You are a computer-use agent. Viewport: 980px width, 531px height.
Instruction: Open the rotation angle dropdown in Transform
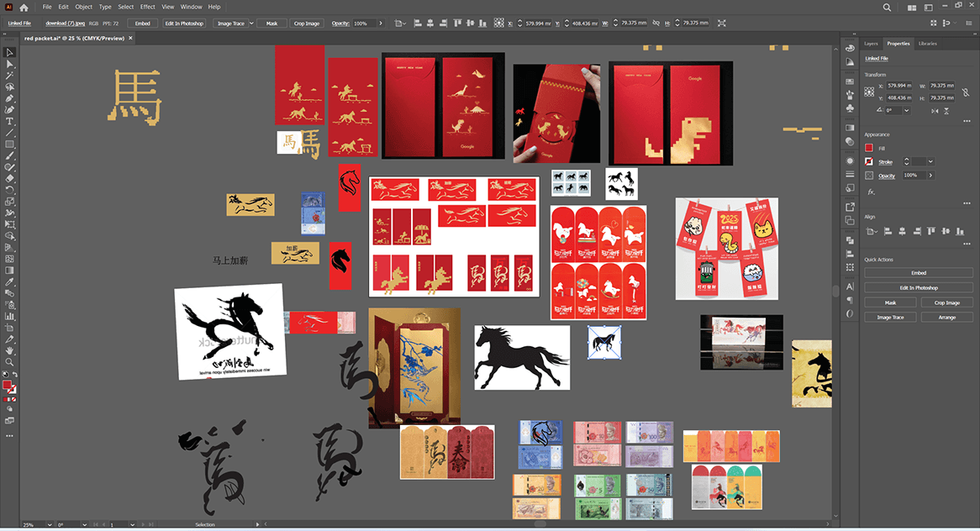[x=906, y=110]
